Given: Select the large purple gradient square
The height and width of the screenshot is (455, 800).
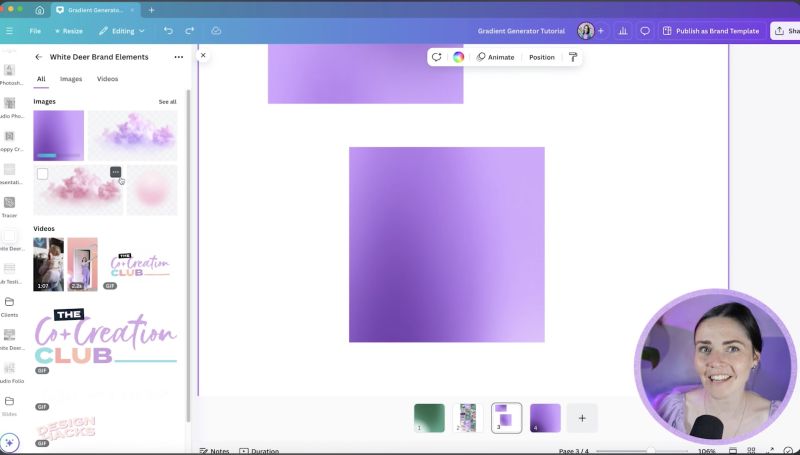Looking at the screenshot, I should click(x=446, y=245).
